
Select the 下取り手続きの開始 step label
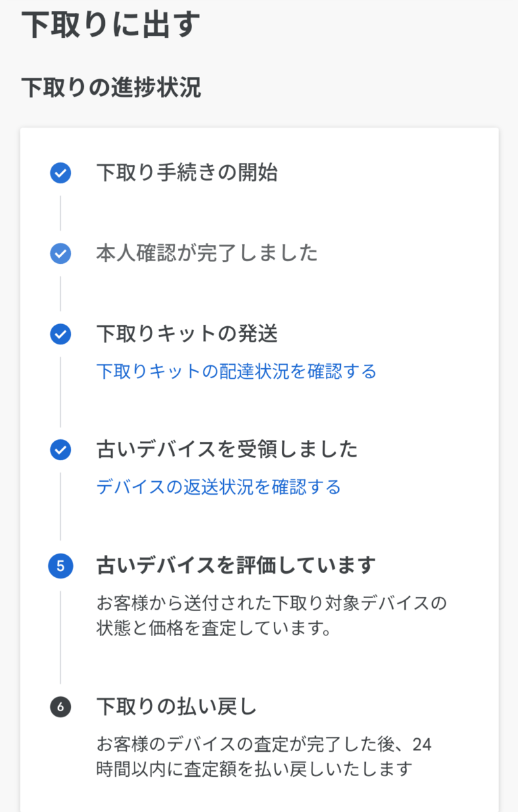(187, 173)
